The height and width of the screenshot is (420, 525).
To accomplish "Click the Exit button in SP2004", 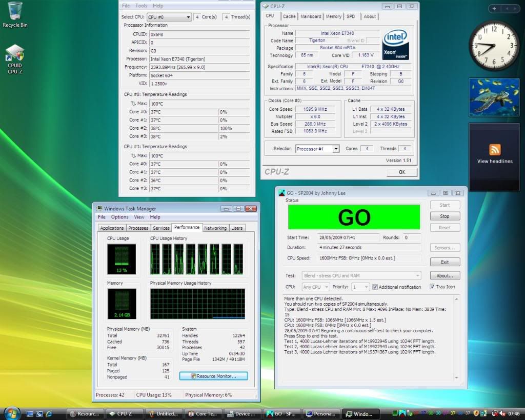I will point(445,262).
